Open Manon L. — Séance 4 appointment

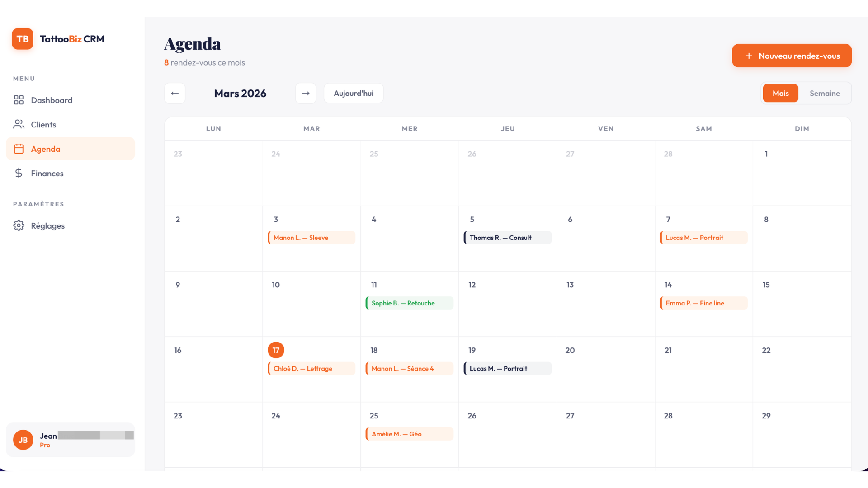coord(410,369)
